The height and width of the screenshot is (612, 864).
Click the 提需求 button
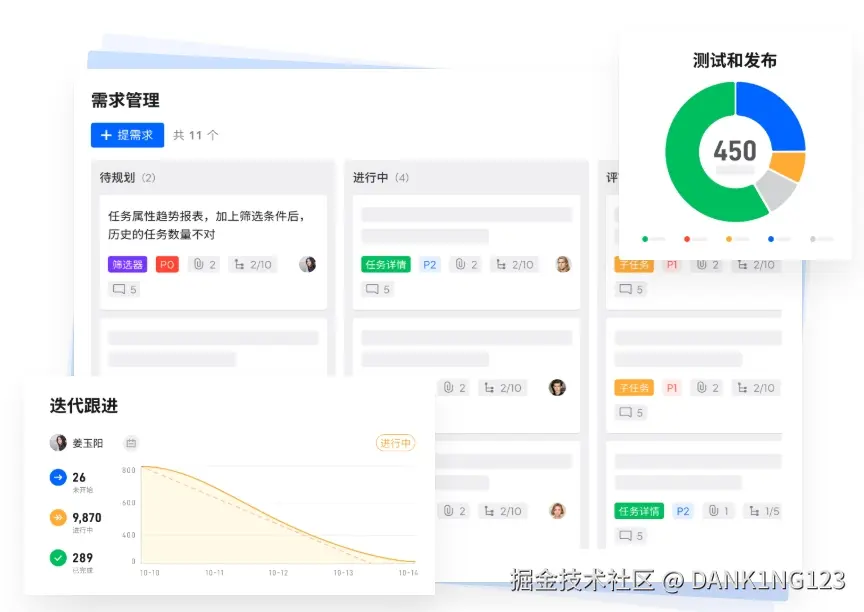point(127,135)
